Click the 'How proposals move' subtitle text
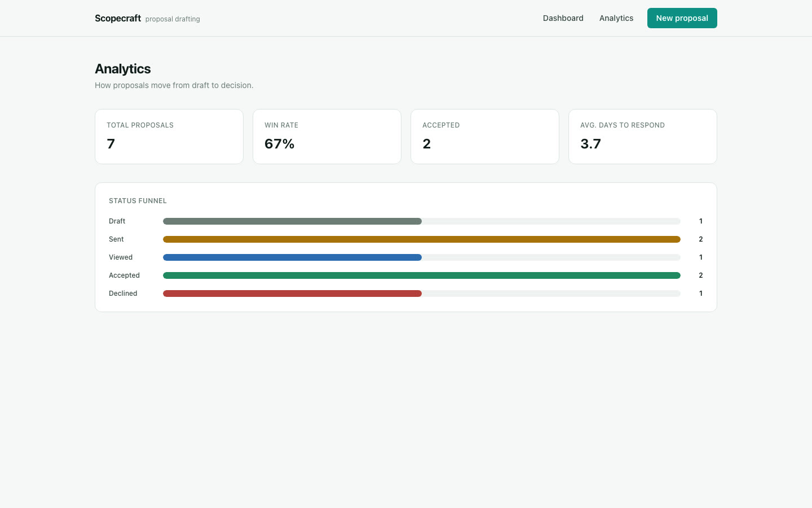The width and height of the screenshot is (812, 508). click(x=174, y=85)
